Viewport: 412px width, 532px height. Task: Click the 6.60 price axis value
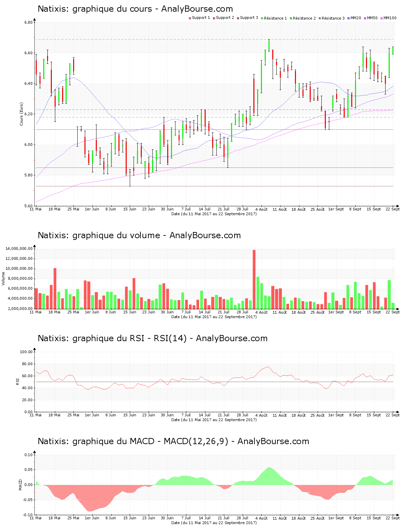[28, 53]
